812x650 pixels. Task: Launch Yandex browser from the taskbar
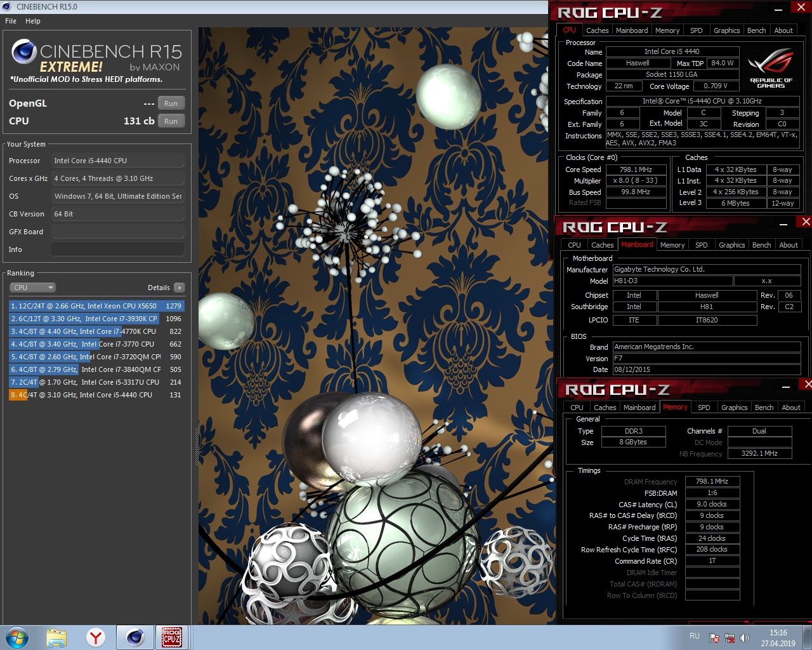click(96, 637)
